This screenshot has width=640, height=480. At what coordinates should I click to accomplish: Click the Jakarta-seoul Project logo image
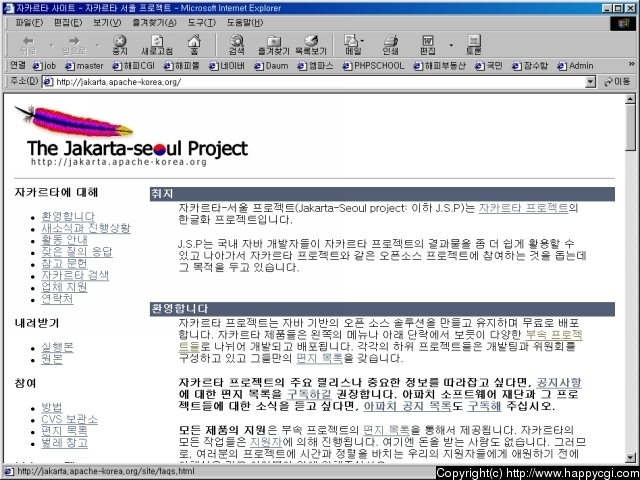tap(131, 136)
